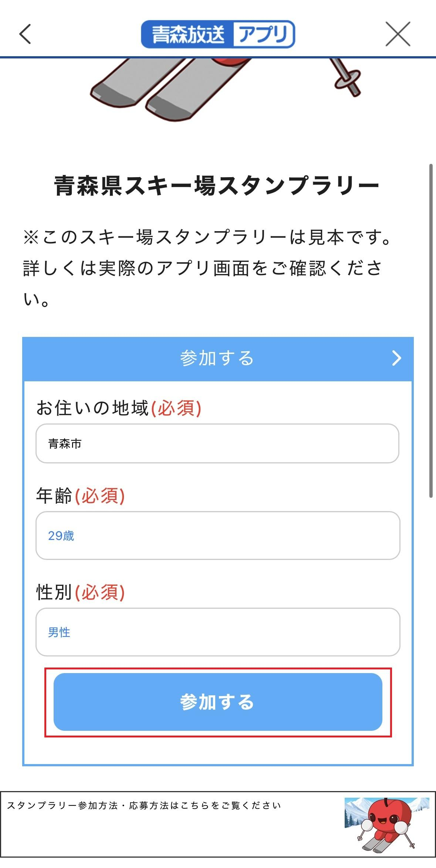Click the 青森県スキー場スタンプラリー heading
Viewport: 436px width, 868px height.
(217, 186)
